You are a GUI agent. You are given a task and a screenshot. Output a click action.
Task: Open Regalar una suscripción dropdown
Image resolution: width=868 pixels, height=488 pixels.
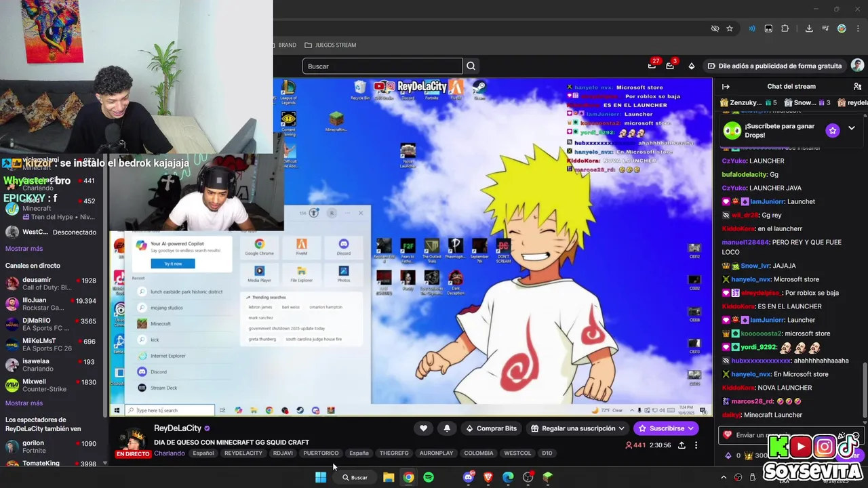(577, 428)
